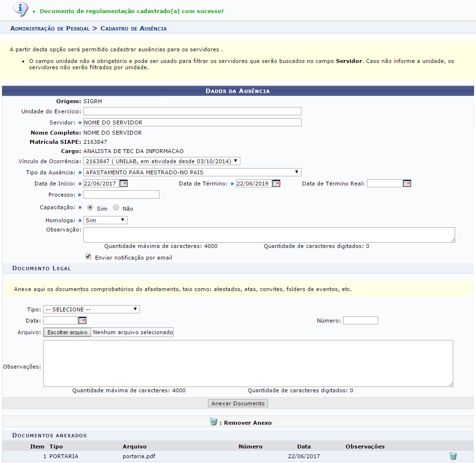The width and height of the screenshot is (476, 463).
Task: Click the Observações text area for document
Action: pos(248,363)
